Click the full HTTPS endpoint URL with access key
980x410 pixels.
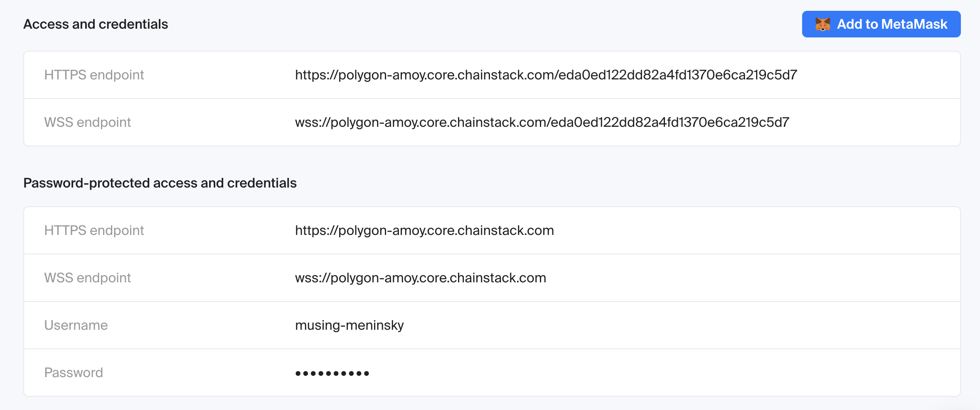pyautogui.click(x=546, y=75)
